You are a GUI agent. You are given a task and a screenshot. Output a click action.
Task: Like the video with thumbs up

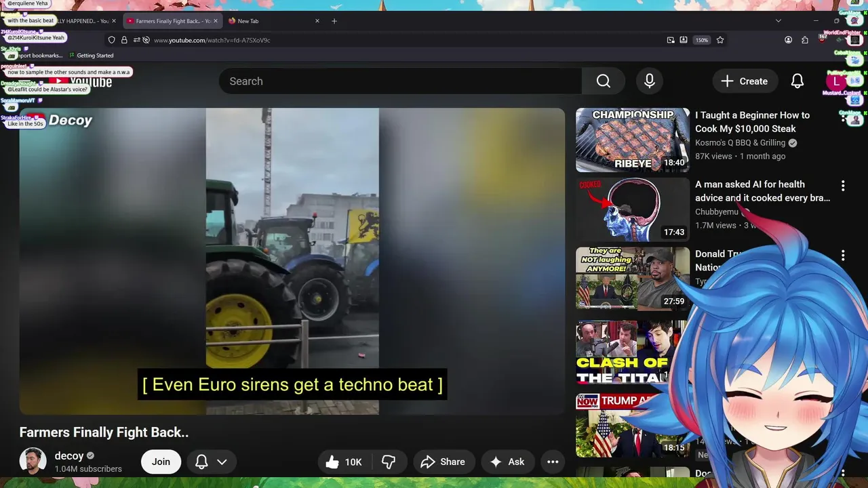(344, 462)
